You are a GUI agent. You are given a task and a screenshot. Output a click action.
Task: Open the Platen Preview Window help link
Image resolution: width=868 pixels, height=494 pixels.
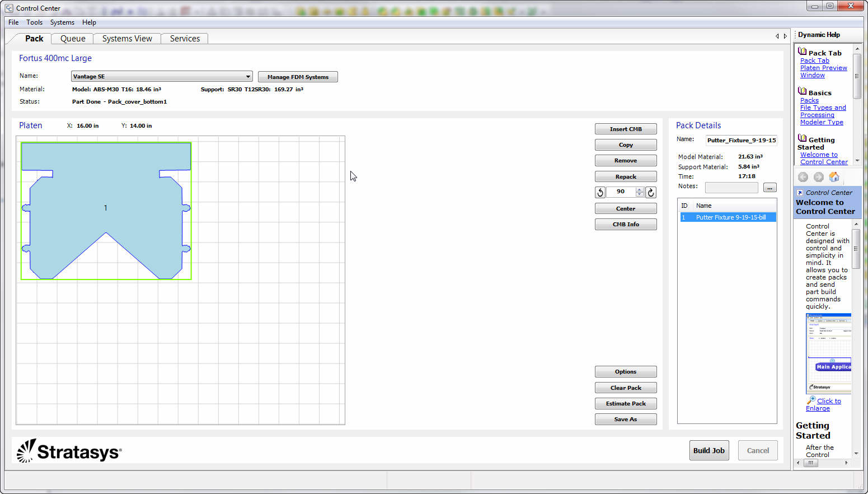click(824, 72)
